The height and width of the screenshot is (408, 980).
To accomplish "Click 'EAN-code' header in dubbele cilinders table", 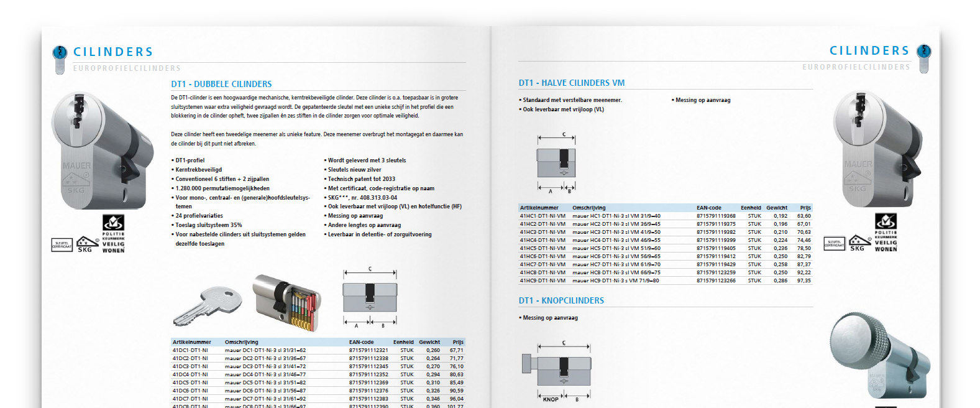I will 362,342.
